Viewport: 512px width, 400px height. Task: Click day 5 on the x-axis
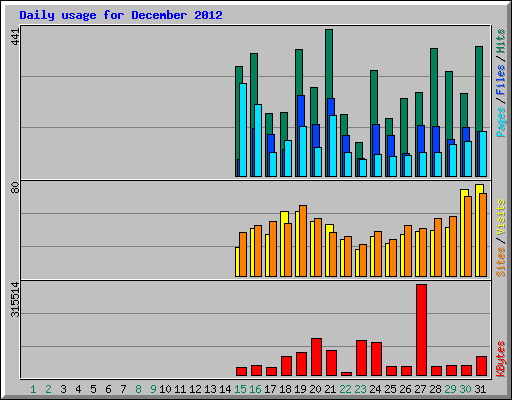click(x=93, y=389)
